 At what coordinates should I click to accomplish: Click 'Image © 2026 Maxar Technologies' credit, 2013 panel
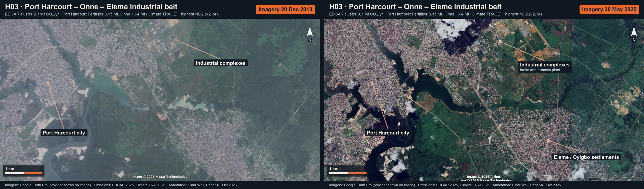(160, 177)
